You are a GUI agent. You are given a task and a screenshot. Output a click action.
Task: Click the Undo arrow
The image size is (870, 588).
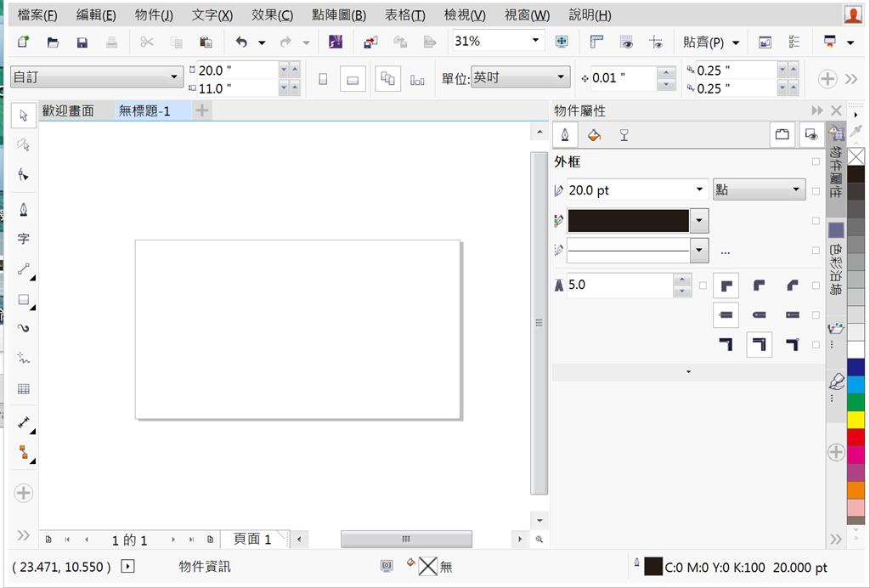point(241,42)
